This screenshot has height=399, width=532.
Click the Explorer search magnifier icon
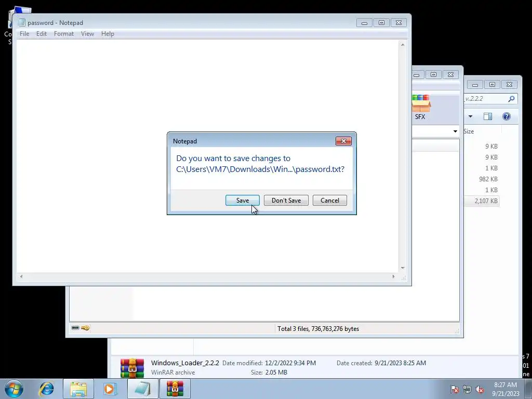511,99
